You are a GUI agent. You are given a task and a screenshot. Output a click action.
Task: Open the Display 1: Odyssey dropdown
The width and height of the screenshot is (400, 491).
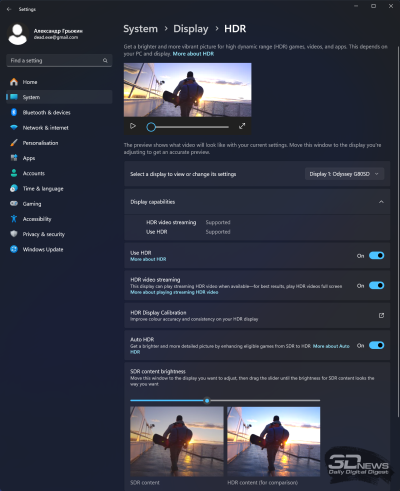pyautogui.click(x=344, y=174)
